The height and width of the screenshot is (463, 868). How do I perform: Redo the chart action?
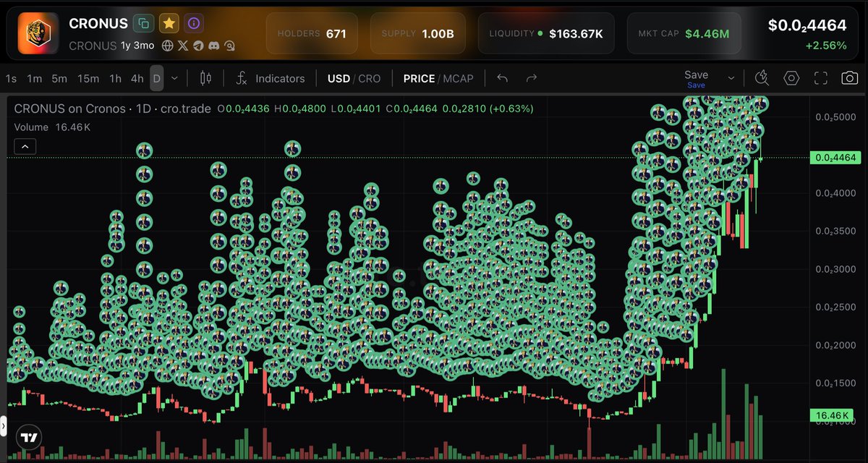532,78
